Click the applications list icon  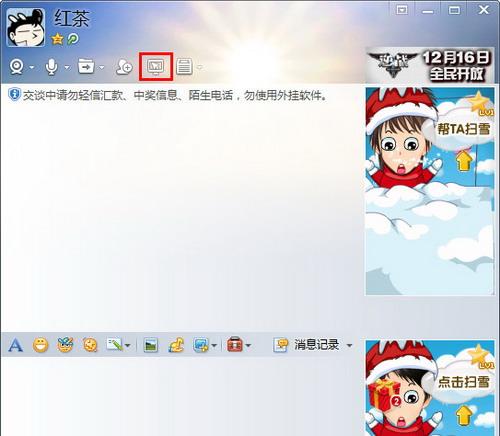184,66
